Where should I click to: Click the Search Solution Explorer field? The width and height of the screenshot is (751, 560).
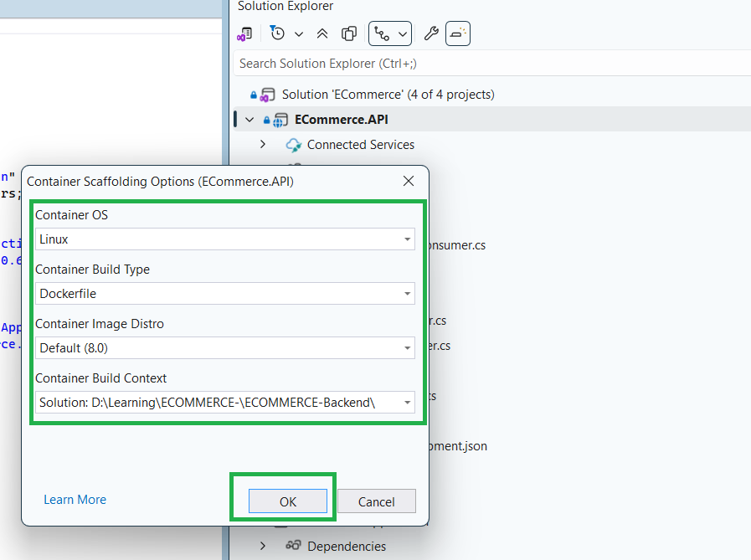click(x=492, y=64)
